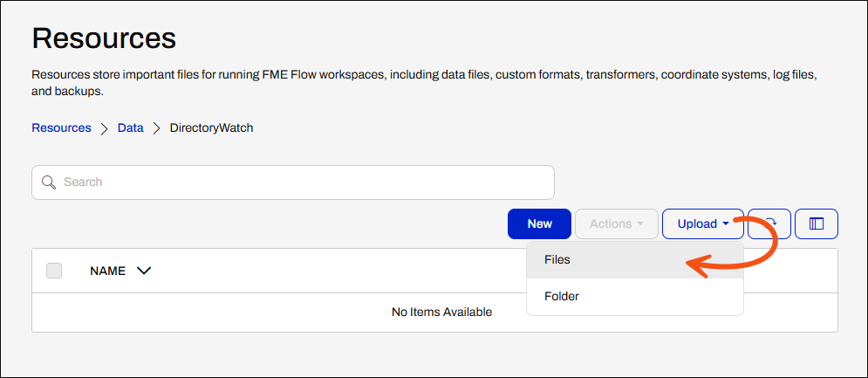Click the magnifying glass search icon
The height and width of the screenshot is (378, 868).
pos(49,182)
